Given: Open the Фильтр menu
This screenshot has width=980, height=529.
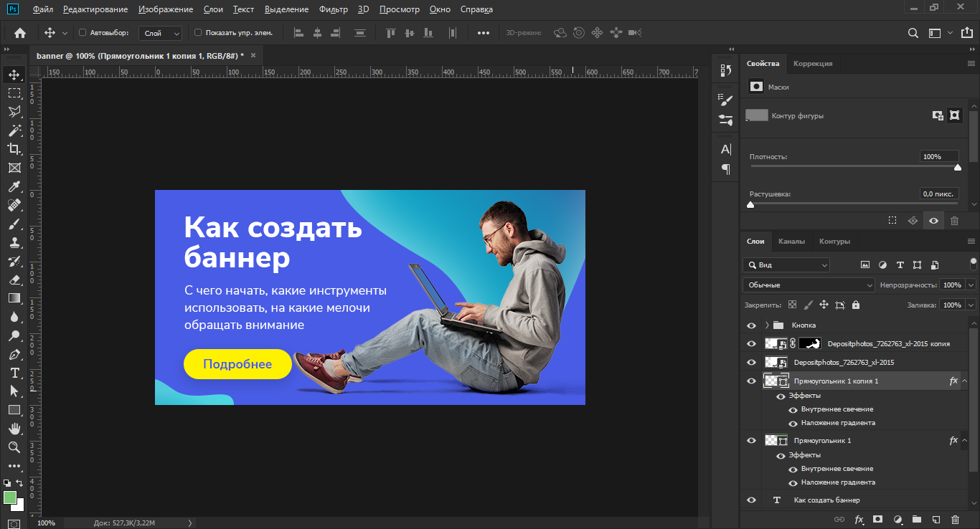Looking at the screenshot, I should (x=333, y=9).
